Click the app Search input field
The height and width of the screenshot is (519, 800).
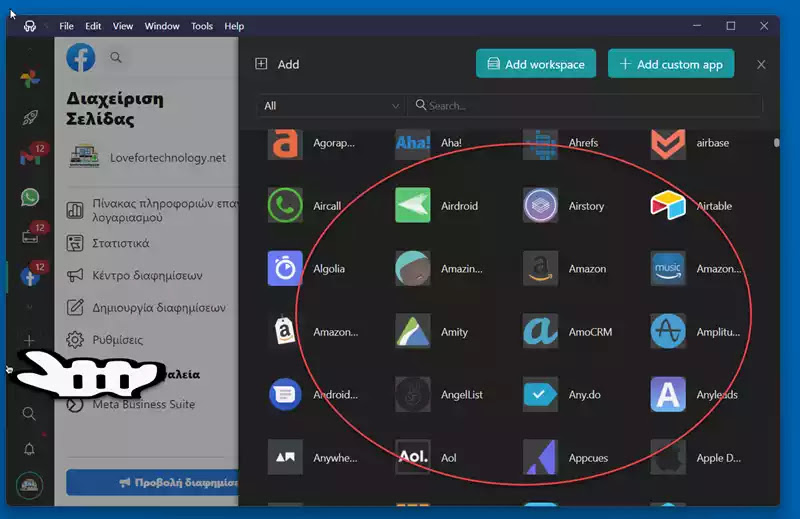585,106
